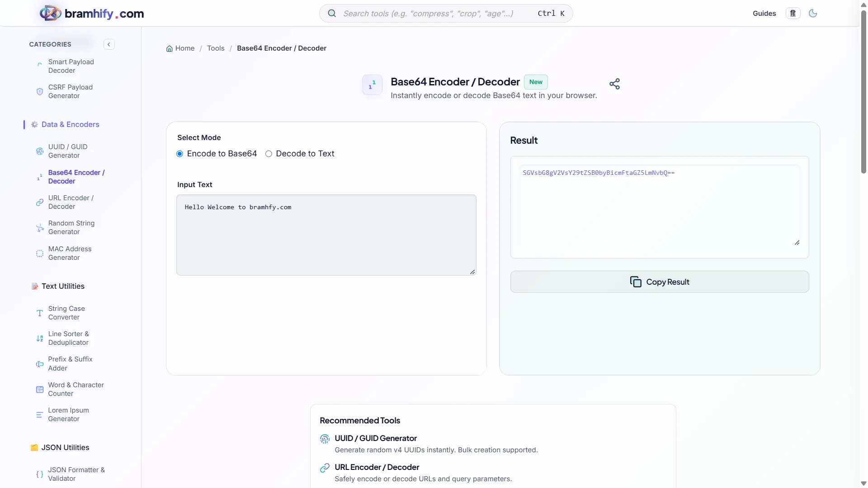Open the Guides menu item
The image size is (868, 488).
764,14
